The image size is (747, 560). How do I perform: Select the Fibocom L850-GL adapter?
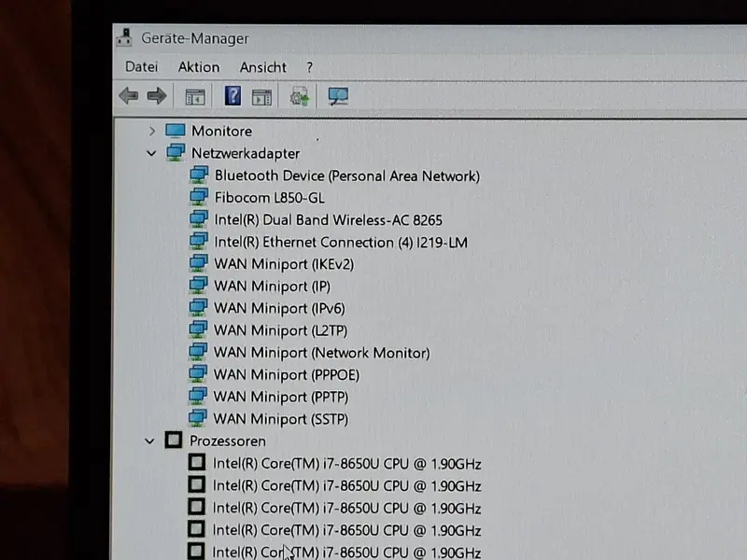(x=270, y=198)
